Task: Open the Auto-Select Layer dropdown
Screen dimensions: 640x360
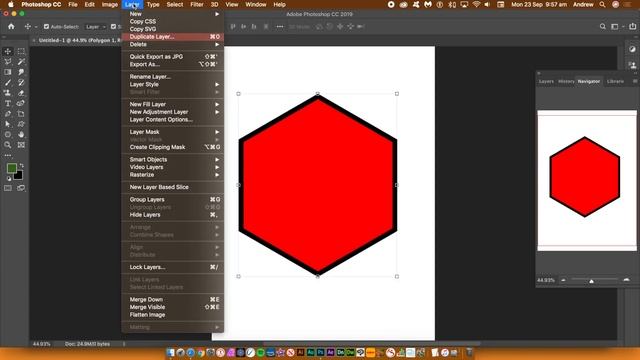Action: point(95,27)
